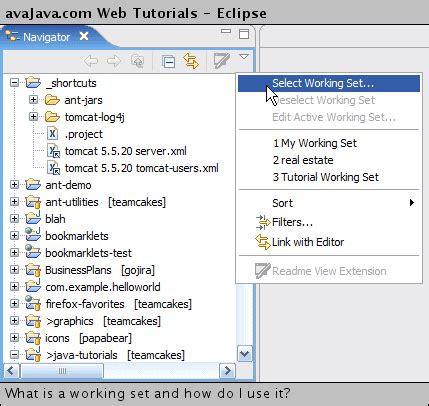Expand the bookmarklets-test project
Image resolution: width=429 pixels, height=406 pixels.
click(x=14, y=252)
